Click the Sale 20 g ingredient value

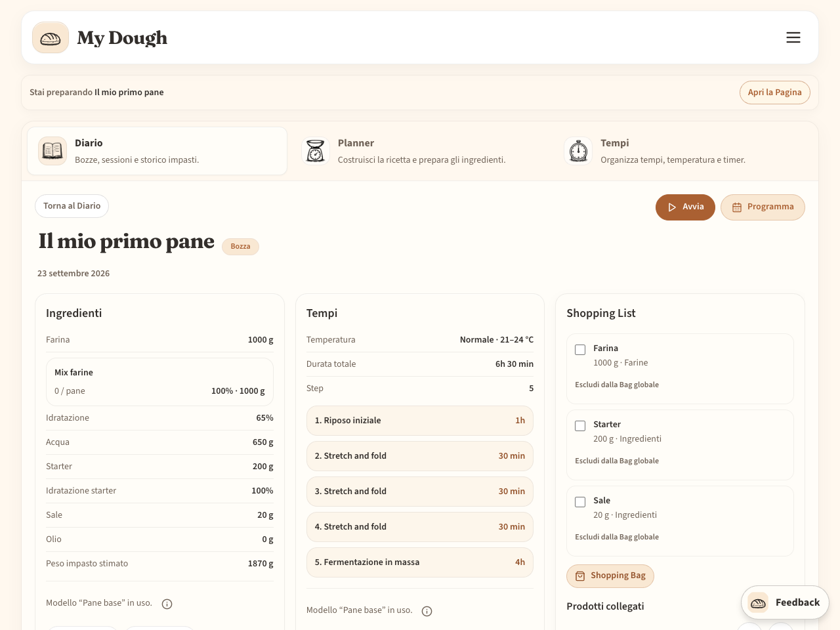tap(265, 515)
